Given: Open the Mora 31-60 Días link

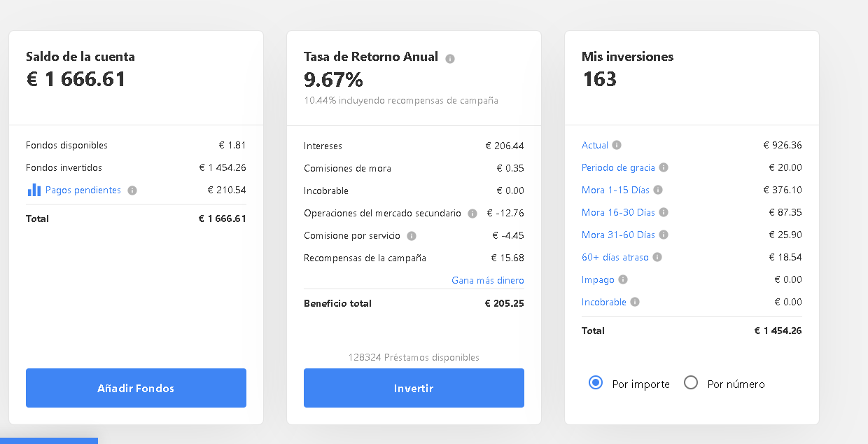Looking at the screenshot, I should point(618,235).
